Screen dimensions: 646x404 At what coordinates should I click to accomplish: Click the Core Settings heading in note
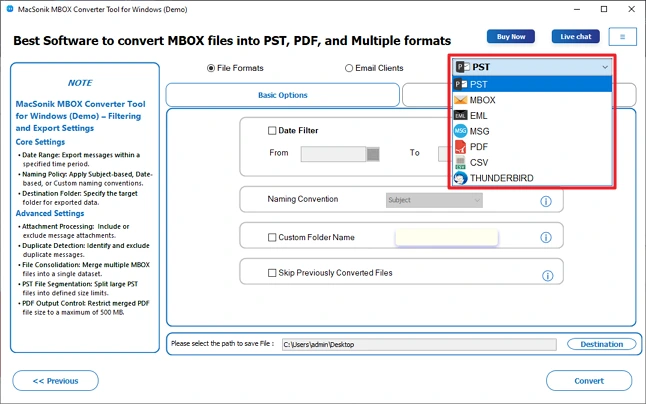(40, 142)
